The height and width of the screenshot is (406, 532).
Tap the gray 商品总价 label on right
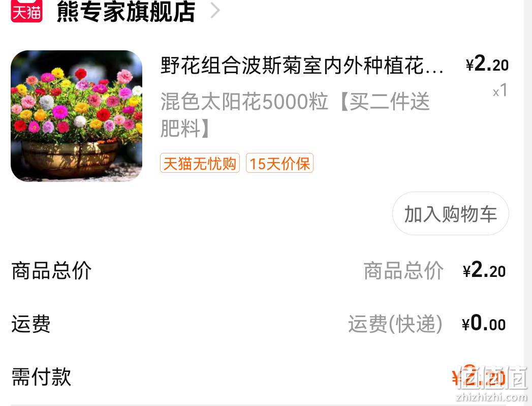pyautogui.click(x=403, y=271)
